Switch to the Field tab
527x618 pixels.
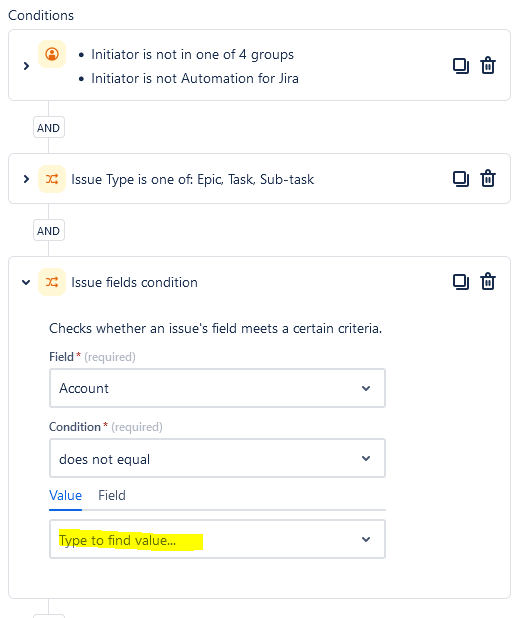[x=112, y=495]
